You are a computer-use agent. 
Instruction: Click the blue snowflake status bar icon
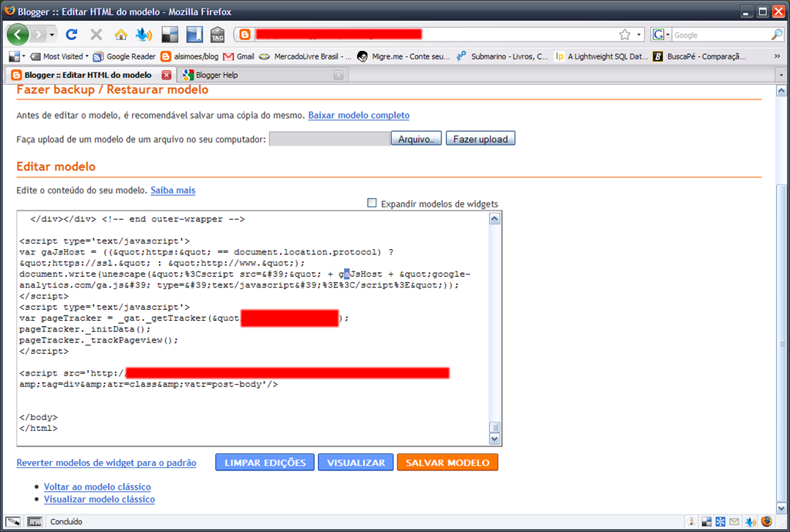(721, 522)
